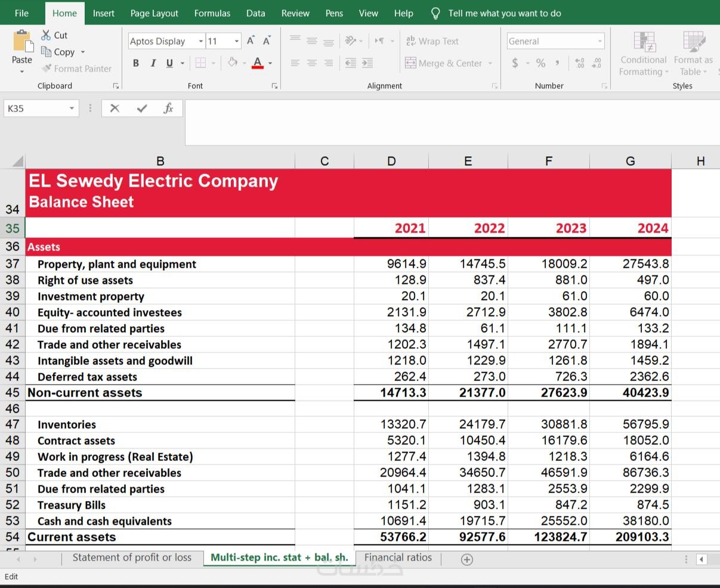Open the File menu tab
Screen dimensions: 720x588
(x=21, y=13)
